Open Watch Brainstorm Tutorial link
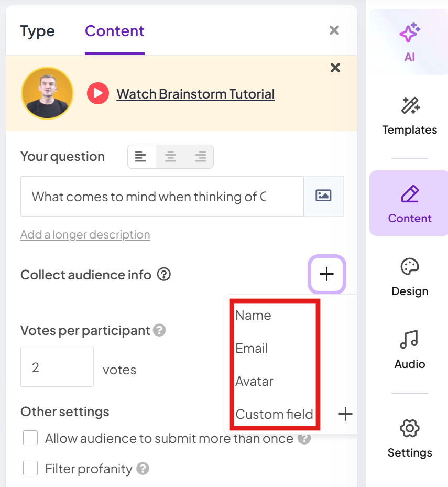 click(195, 94)
